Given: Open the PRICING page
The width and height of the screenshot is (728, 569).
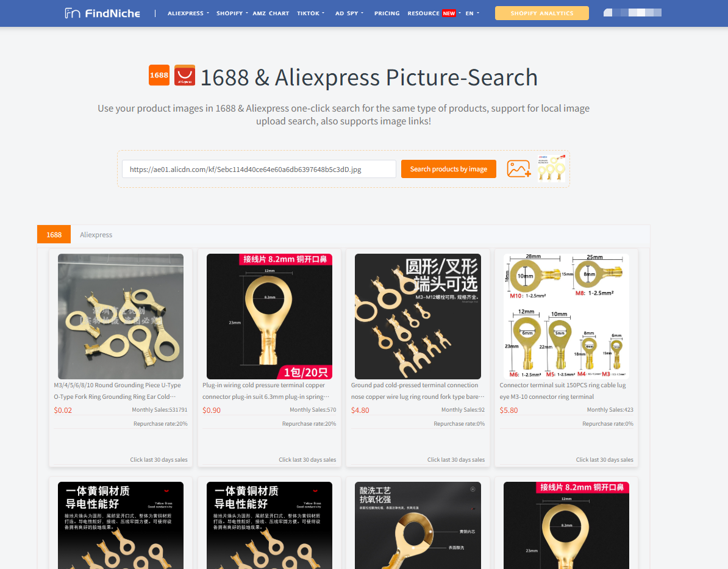Looking at the screenshot, I should [387, 13].
